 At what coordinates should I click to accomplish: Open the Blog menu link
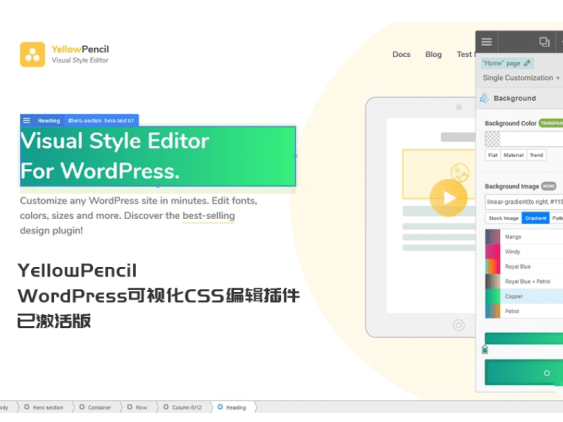433,54
